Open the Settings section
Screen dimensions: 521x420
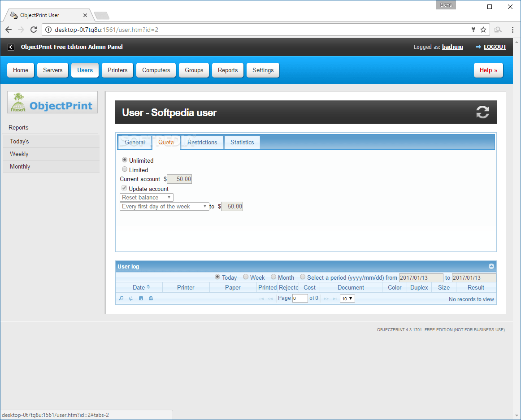point(263,70)
